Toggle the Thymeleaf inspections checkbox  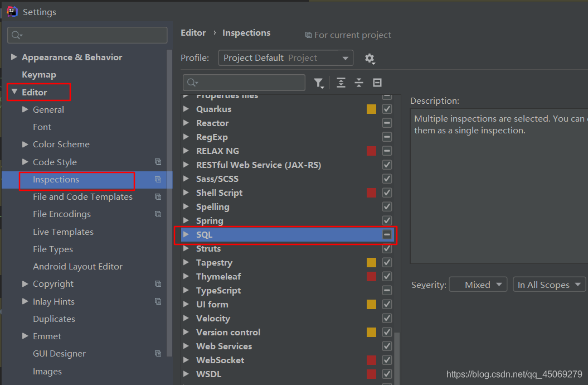coord(387,277)
